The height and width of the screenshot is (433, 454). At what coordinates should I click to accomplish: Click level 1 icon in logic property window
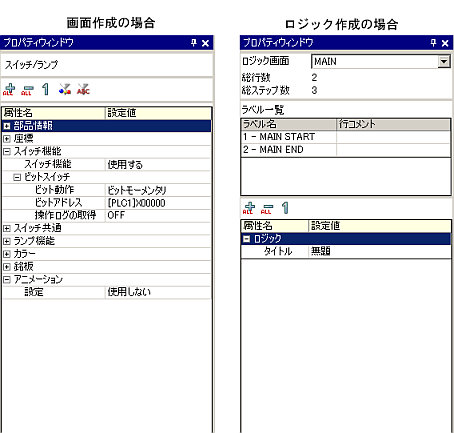[x=285, y=208]
